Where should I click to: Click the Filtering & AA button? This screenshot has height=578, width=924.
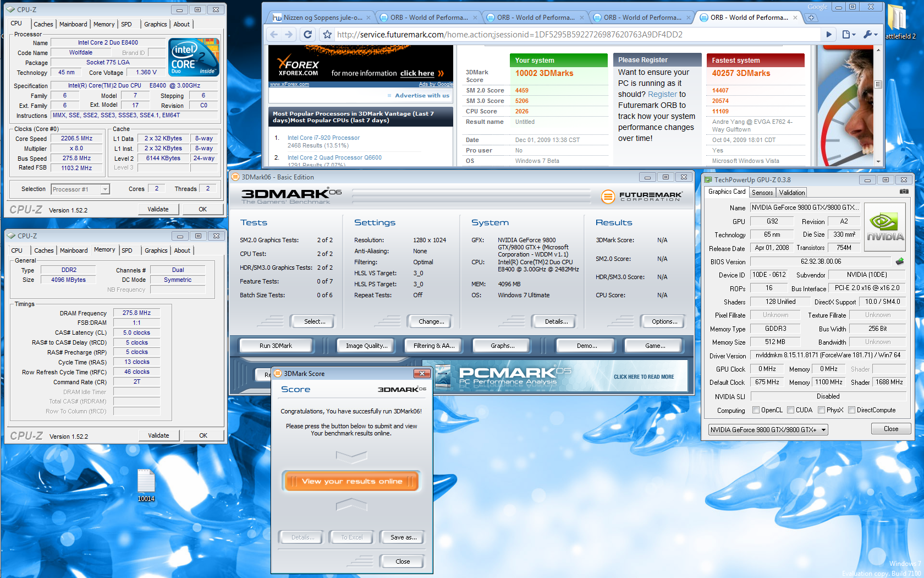pos(434,346)
